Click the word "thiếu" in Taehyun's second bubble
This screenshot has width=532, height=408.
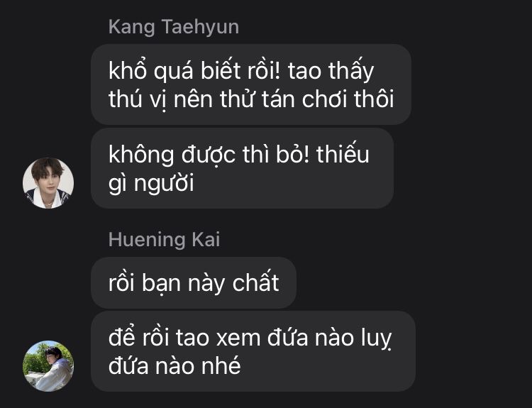click(343, 154)
